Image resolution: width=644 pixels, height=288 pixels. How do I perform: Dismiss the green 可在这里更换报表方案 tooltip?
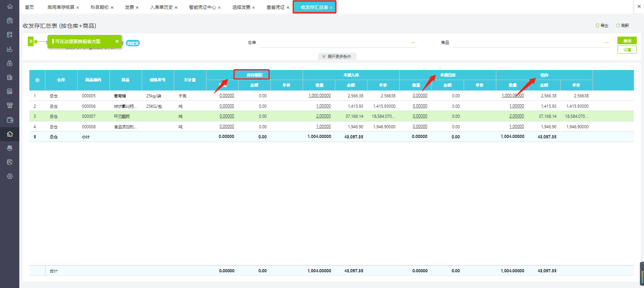(117, 41)
